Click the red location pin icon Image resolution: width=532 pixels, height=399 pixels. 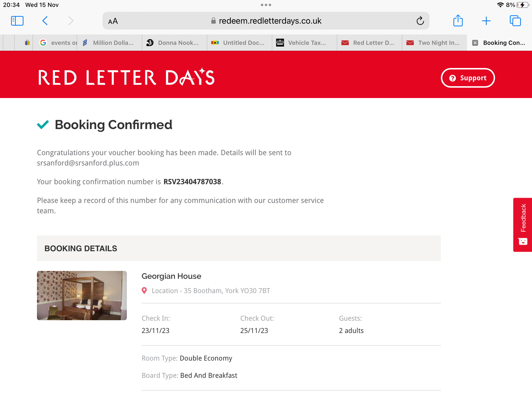(144, 291)
